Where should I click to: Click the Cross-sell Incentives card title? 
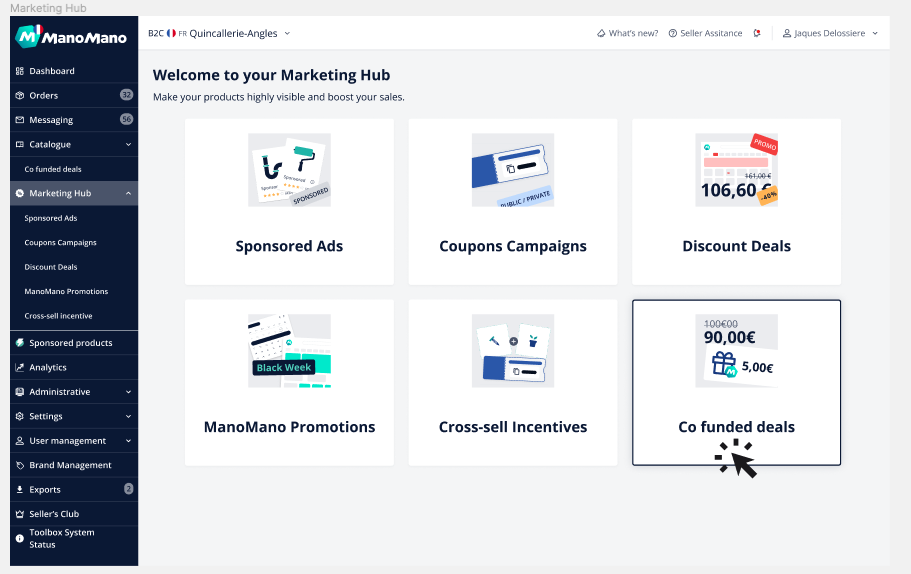point(513,426)
